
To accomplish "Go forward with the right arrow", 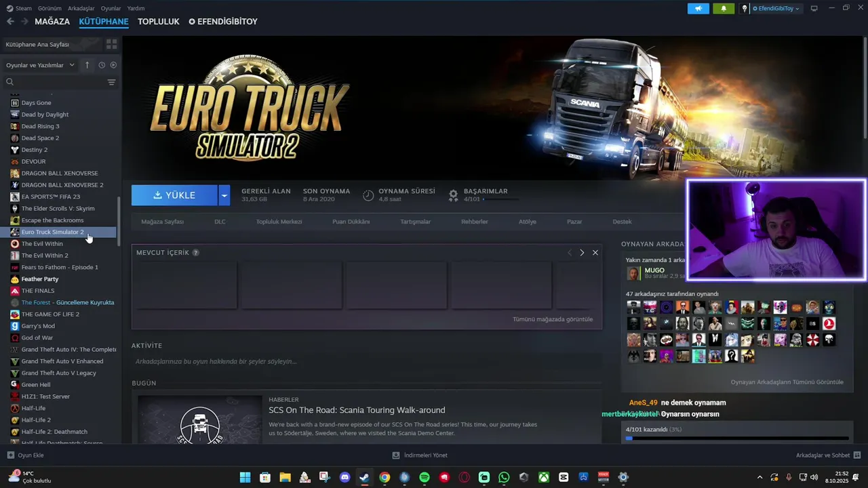I will point(24,22).
